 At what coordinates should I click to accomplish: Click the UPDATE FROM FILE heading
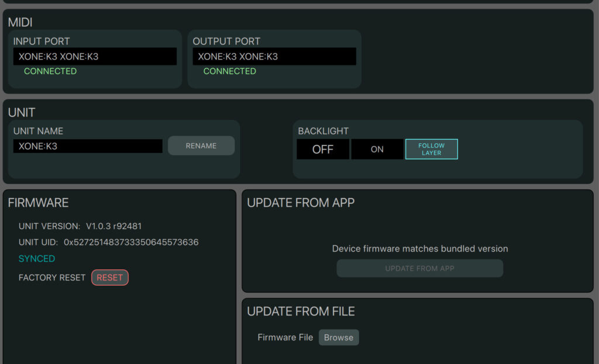301,311
